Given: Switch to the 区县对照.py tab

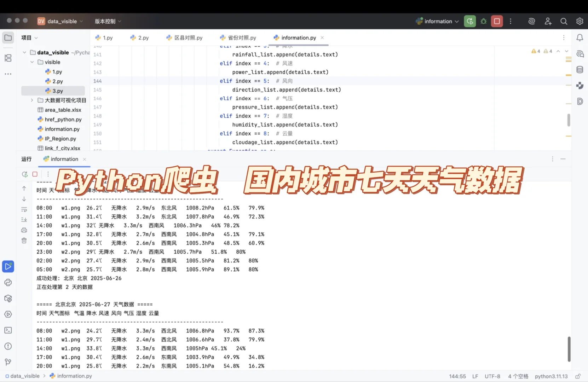Looking at the screenshot, I should click(184, 37).
